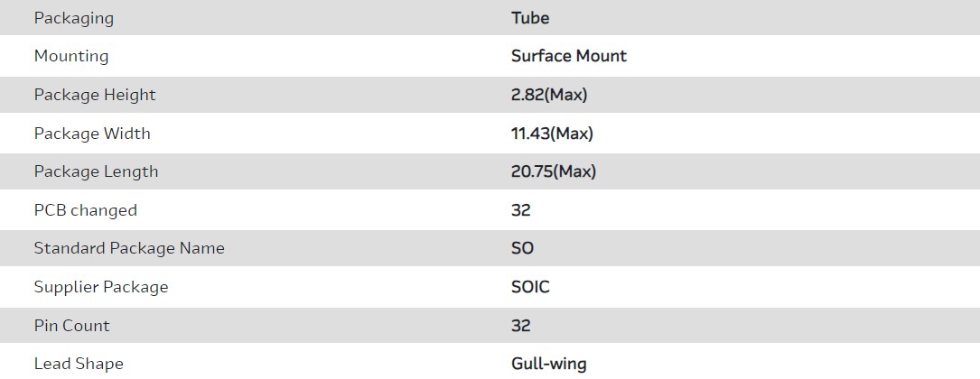Click the Mounting label
The height and width of the screenshot is (379, 980).
(x=71, y=56)
